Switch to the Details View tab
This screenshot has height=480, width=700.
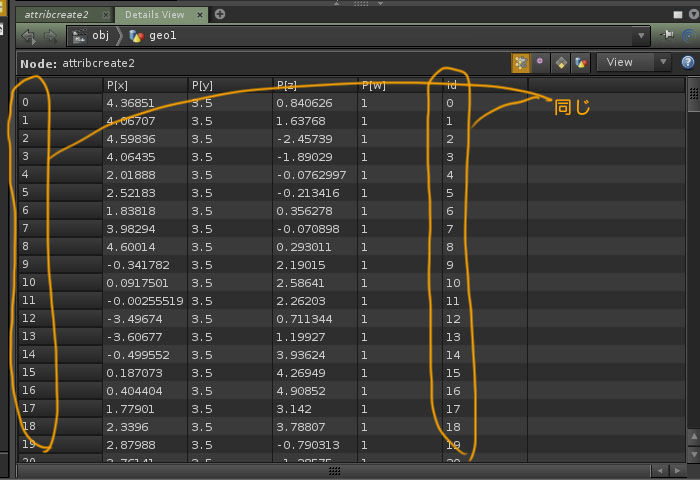tap(153, 14)
